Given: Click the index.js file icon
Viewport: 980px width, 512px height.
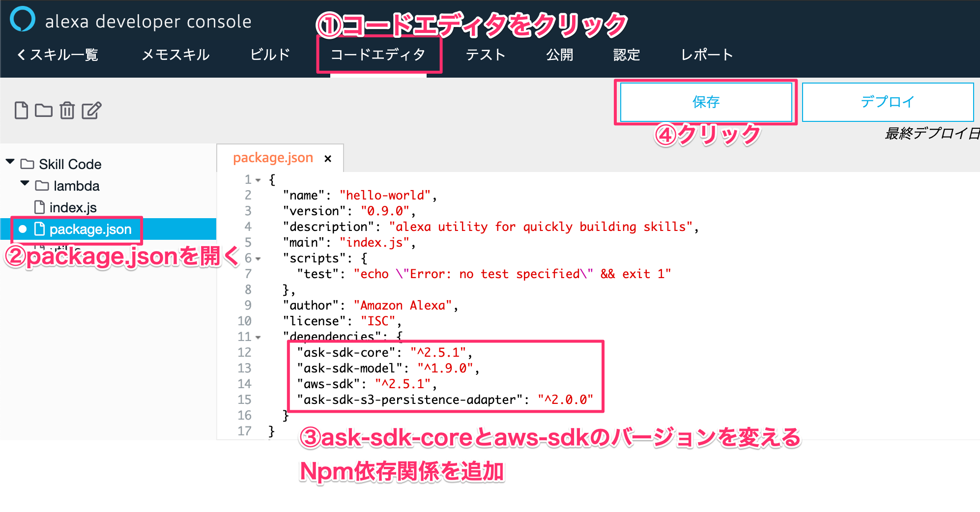Looking at the screenshot, I should point(40,207).
